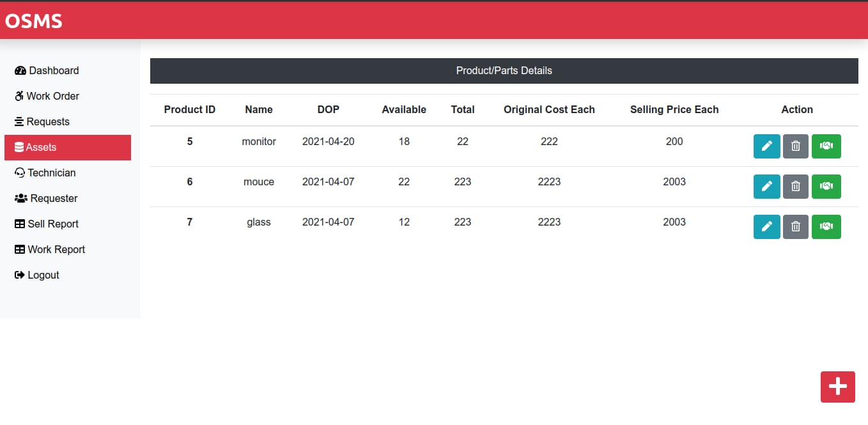868x425 pixels.
Task: View the Work Report
Action: coord(56,249)
